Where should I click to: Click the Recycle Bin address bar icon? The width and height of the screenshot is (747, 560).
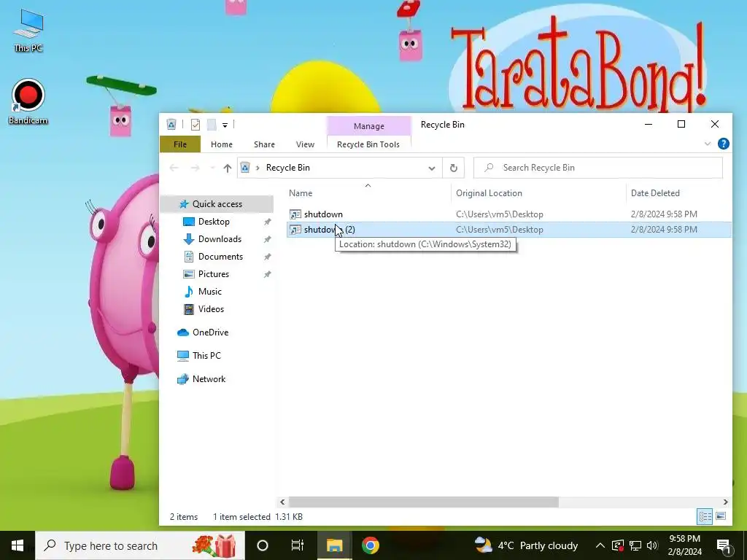(x=245, y=168)
